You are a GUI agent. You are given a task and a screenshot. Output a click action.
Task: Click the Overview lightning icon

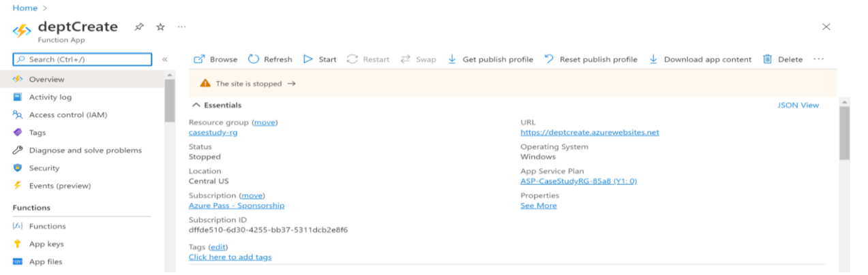(x=18, y=80)
